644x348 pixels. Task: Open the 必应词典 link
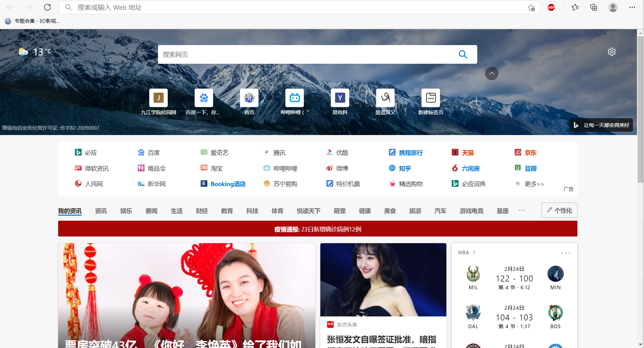point(469,184)
